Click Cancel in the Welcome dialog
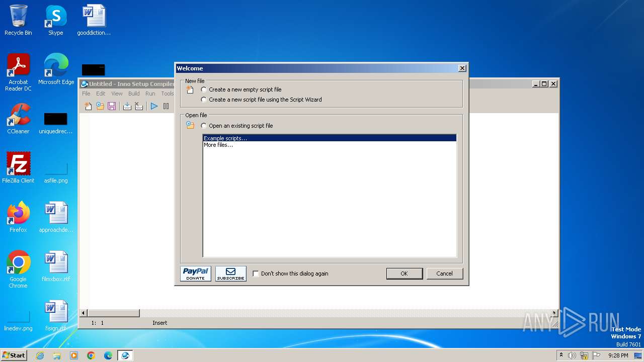644x362 pixels. (444, 274)
